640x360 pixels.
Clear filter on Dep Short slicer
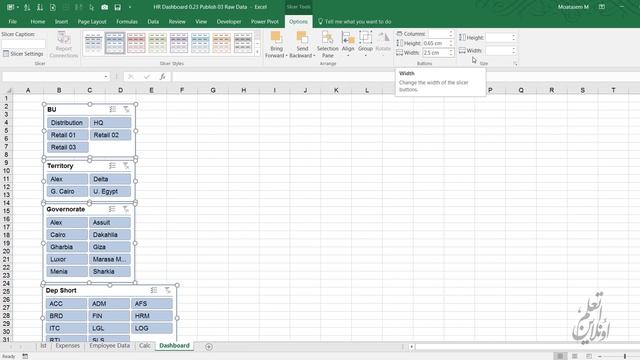[167, 290]
